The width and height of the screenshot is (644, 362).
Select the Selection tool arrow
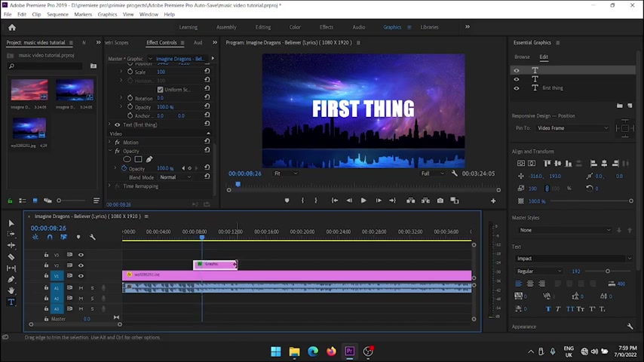point(11,223)
